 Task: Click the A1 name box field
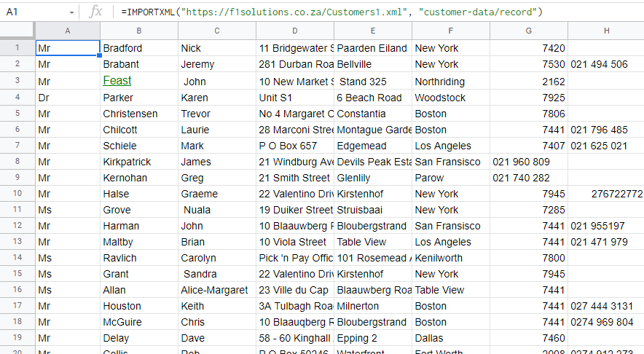pyautogui.click(x=33, y=13)
